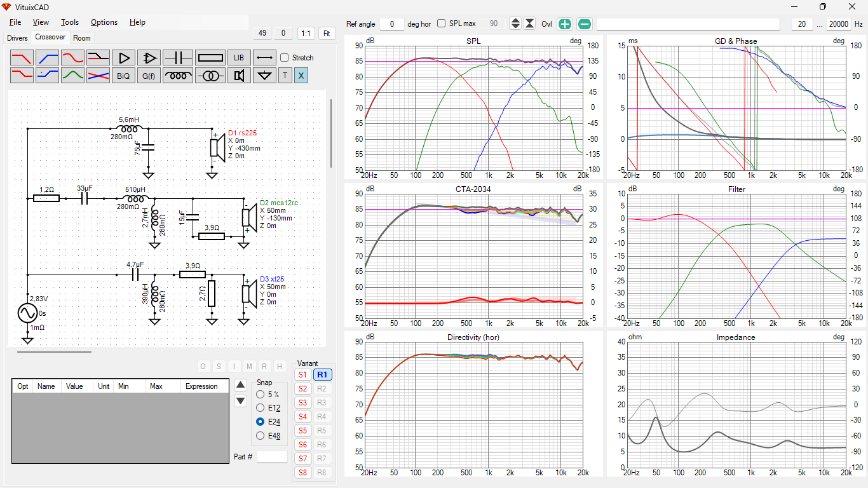The width and height of the screenshot is (868, 488).
Task: Open the Help menu
Action: pos(137,22)
